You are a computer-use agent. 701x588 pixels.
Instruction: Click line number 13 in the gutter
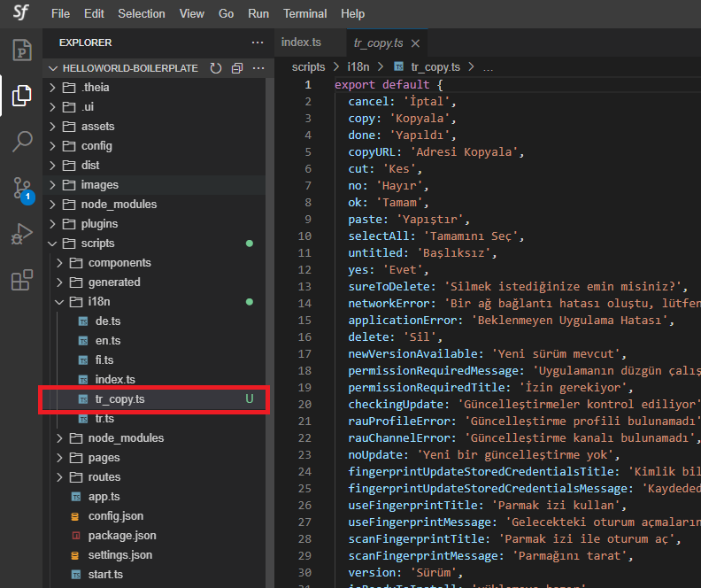click(x=304, y=287)
